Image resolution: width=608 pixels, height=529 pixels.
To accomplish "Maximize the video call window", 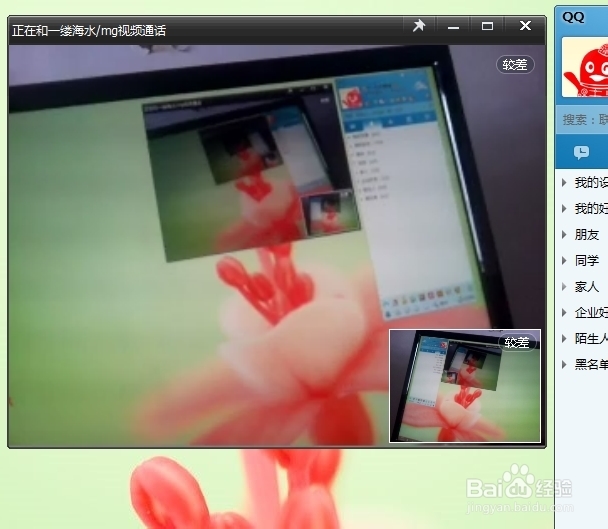I will (487, 26).
